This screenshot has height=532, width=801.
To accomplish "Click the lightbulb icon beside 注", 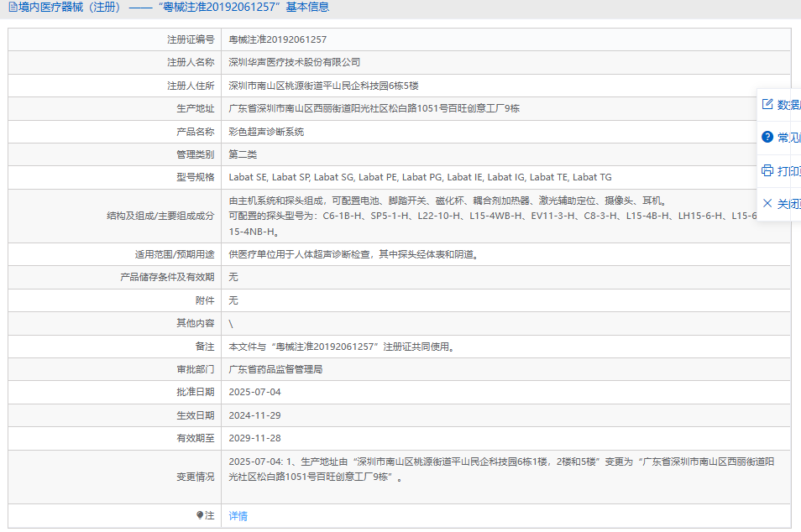I will pyautogui.click(x=200, y=515).
